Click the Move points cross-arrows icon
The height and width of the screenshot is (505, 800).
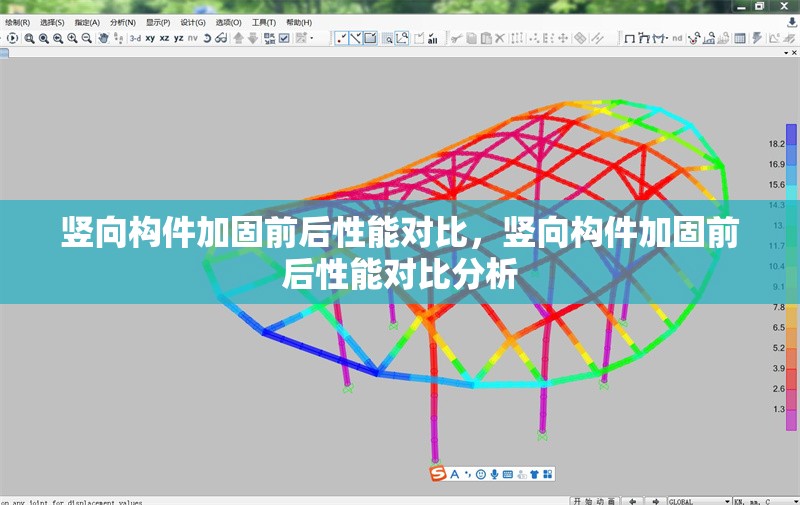click(x=563, y=38)
